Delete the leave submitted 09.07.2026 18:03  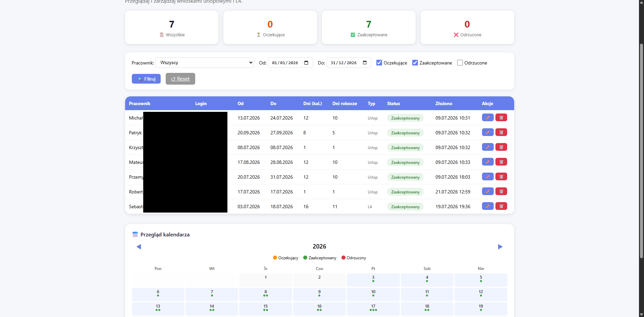(501, 177)
